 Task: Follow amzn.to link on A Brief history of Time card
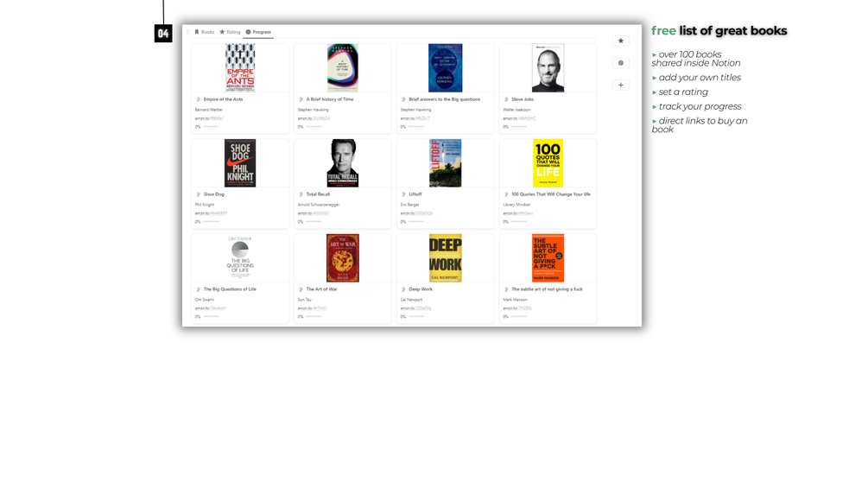pyautogui.click(x=314, y=118)
